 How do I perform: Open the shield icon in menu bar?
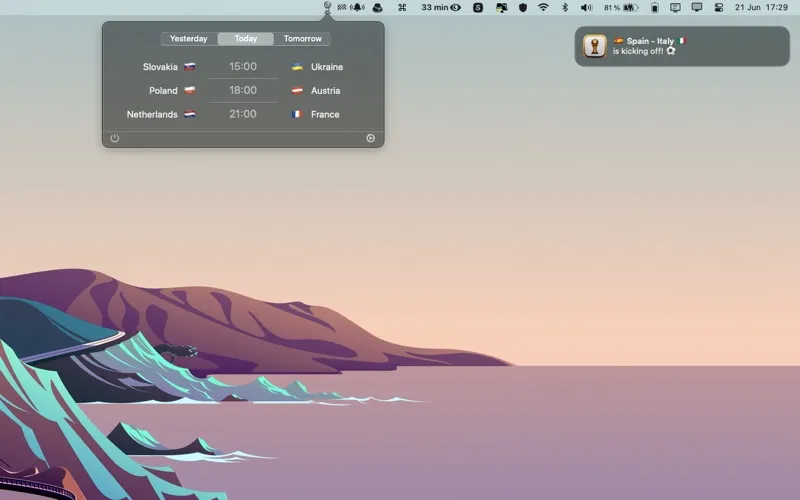(522, 7)
